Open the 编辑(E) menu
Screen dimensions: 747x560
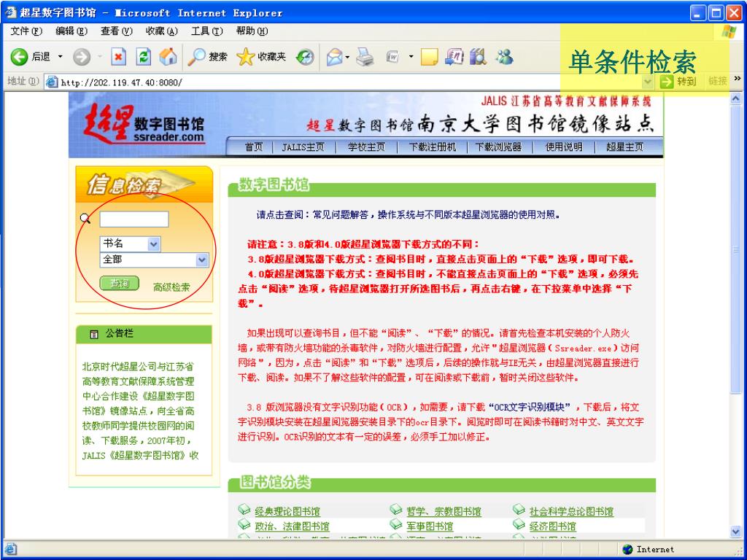coord(71,31)
